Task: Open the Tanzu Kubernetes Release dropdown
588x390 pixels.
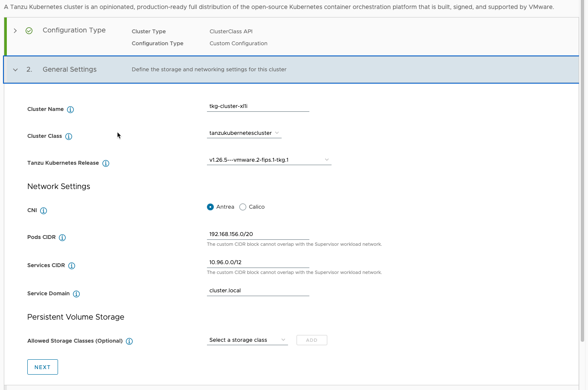Action: [x=269, y=160]
